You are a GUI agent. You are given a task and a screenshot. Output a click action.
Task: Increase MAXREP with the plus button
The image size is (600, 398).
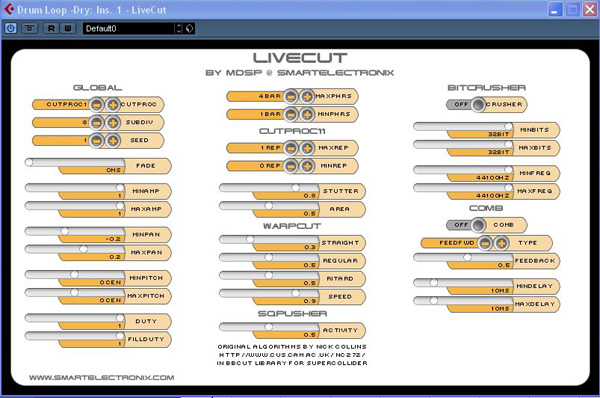(x=307, y=148)
